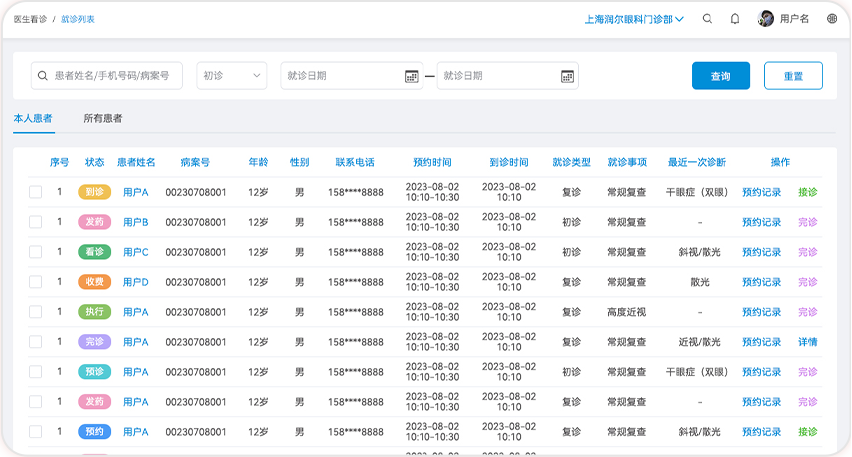Click 详情 link in the 完诊 status row
Image resolution: width=852 pixels, height=457 pixels.
tap(807, 342)
